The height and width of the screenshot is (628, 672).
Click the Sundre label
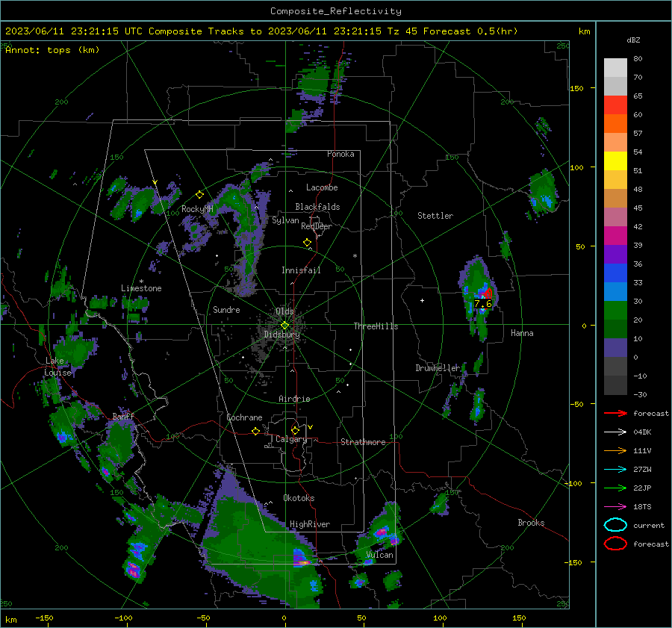click(x=226, y=310)
